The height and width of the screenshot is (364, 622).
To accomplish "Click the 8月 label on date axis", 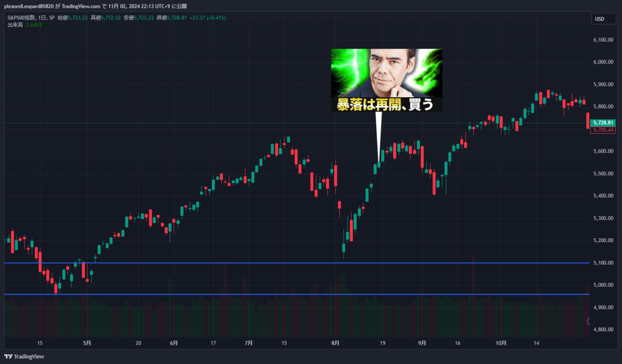I will (x=335, y=343).
